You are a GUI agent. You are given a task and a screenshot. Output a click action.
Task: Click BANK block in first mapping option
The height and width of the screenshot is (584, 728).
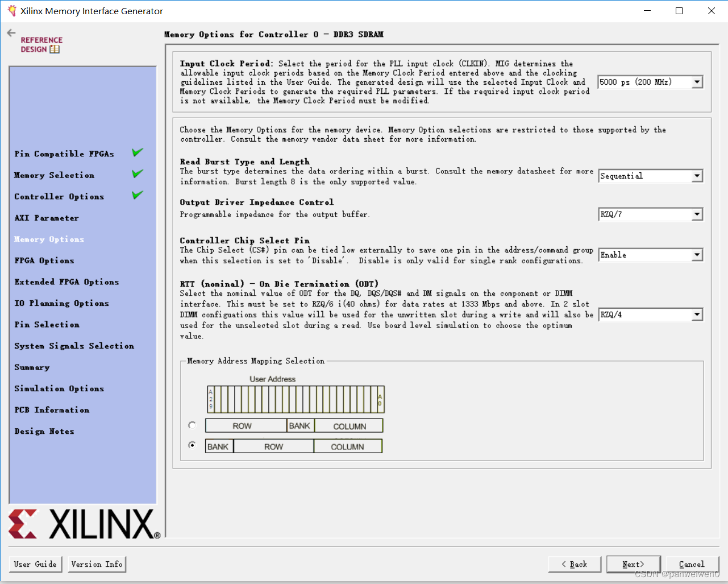pyautogui.click(x=300, y=426)
